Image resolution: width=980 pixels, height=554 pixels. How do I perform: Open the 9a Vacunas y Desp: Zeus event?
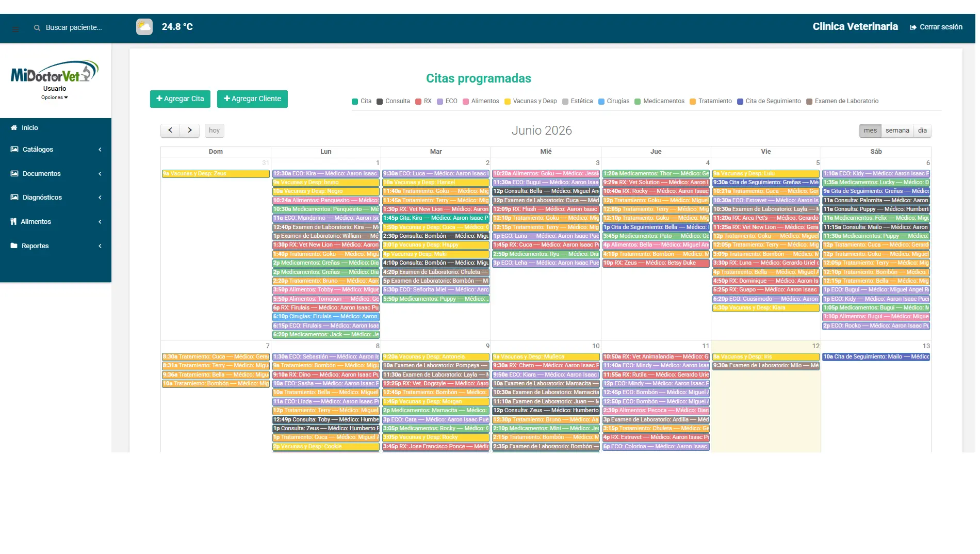click(216, 174)
